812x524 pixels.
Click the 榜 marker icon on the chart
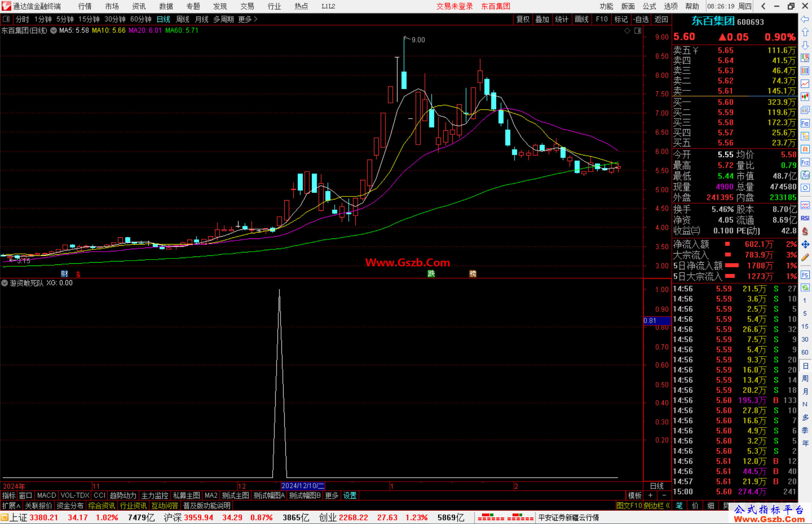[473, 274]
